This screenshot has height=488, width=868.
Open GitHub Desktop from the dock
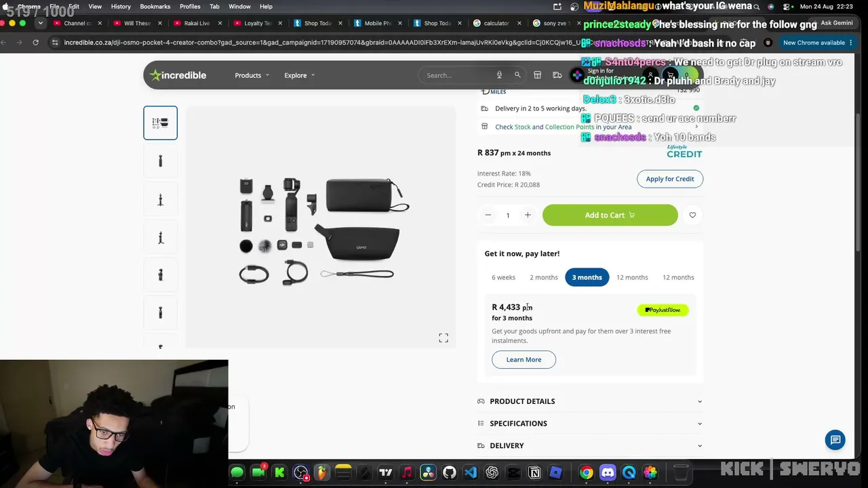coord(449,472)
